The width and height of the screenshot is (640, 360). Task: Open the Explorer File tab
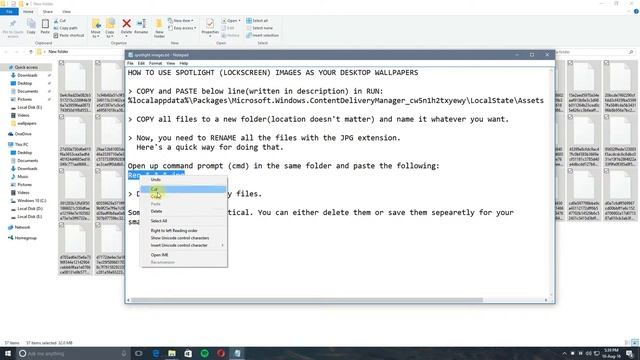tap(9, 11)
